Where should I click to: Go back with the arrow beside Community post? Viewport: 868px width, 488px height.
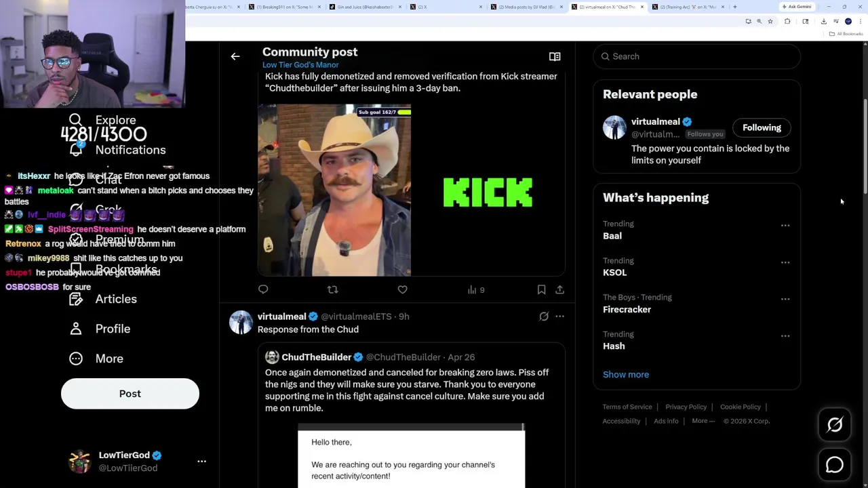(235, 57)
